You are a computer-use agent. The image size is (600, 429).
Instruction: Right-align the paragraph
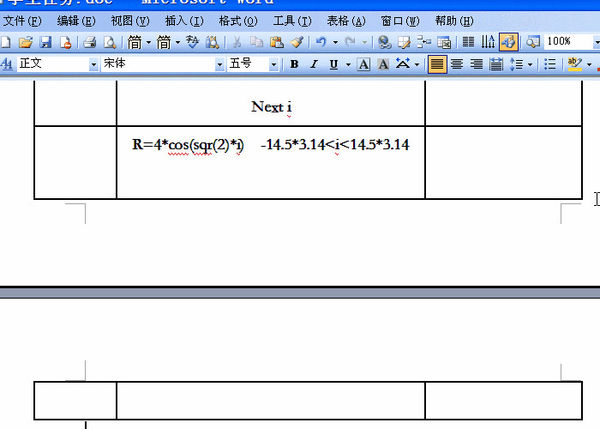pyautogui.click(x=476, y=64)
